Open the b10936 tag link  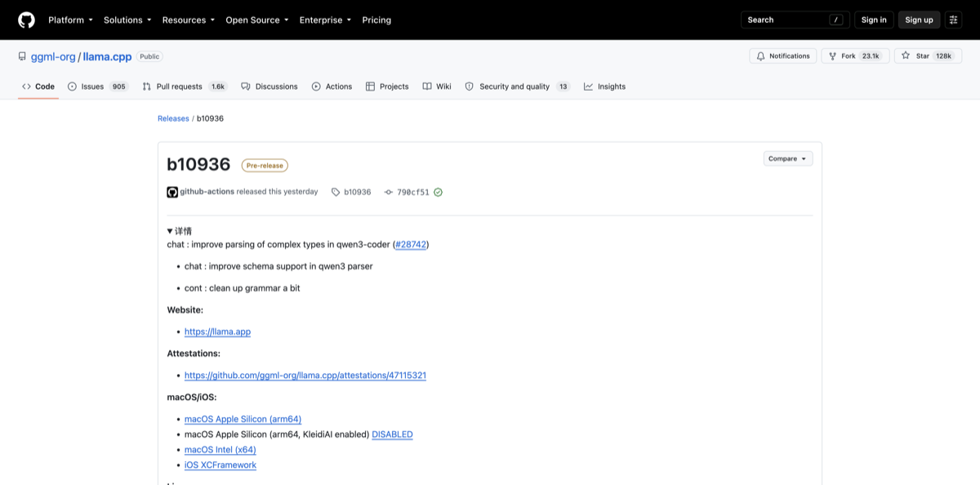(351, 192)
